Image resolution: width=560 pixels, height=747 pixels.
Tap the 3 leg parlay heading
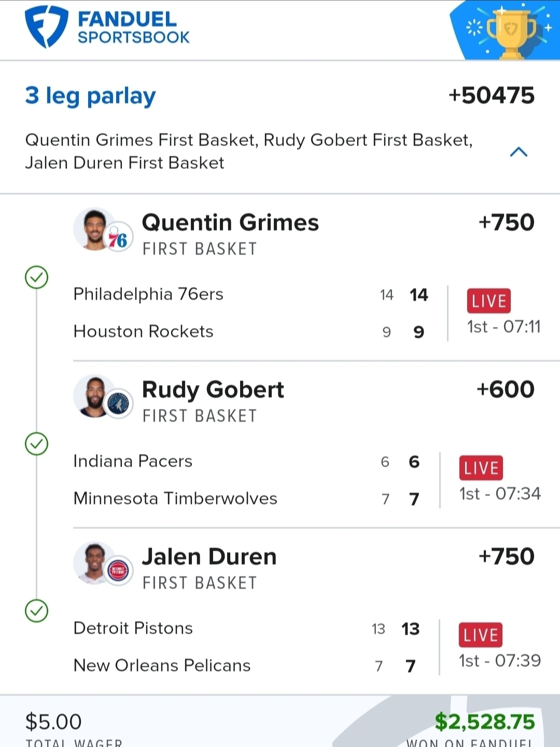click(90, 96)
